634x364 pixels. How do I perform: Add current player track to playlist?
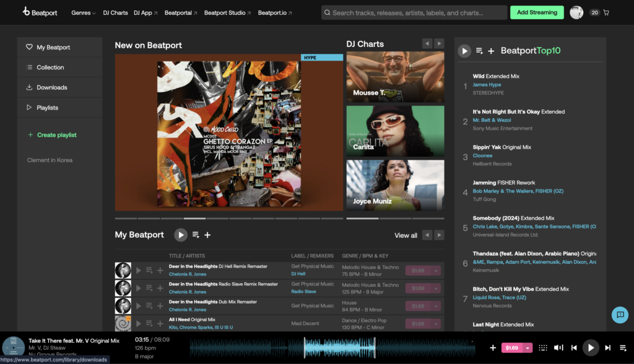[x=493, y=348]
